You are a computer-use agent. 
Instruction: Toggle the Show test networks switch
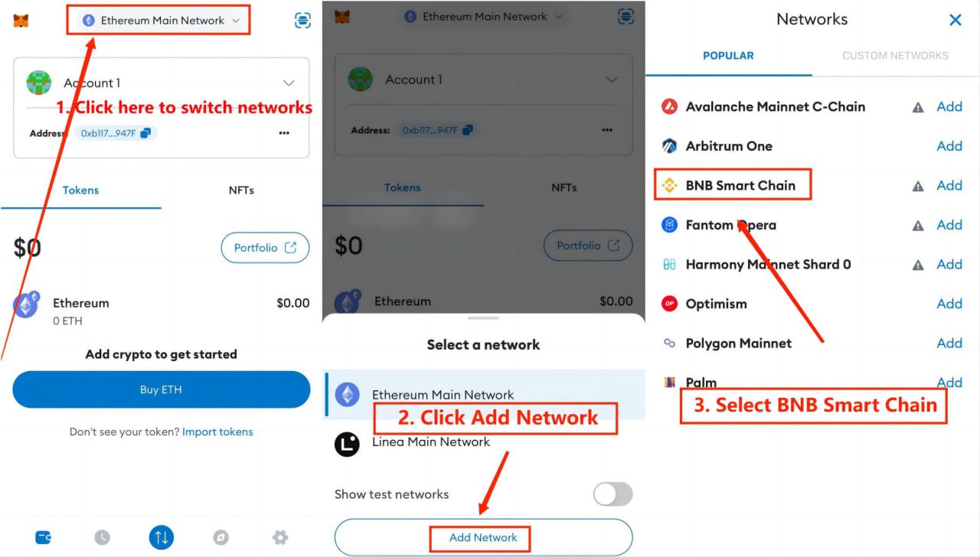point(613,494)
